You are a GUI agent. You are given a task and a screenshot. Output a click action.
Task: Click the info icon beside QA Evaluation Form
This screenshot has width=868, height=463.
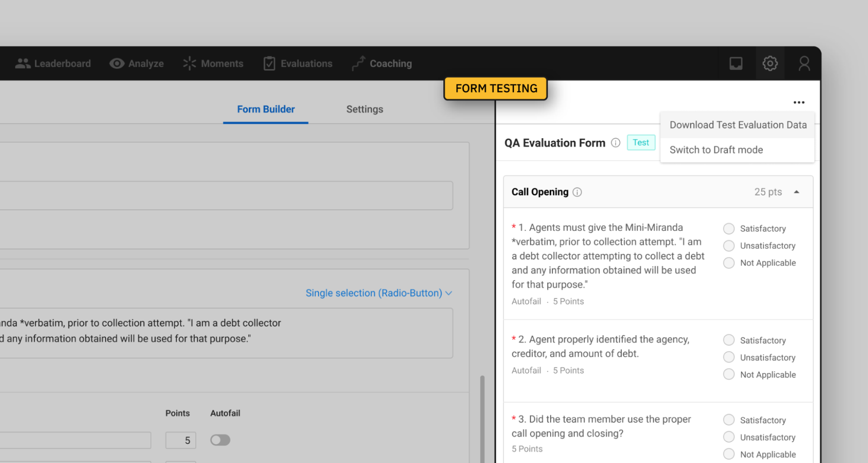coord(615,142)
